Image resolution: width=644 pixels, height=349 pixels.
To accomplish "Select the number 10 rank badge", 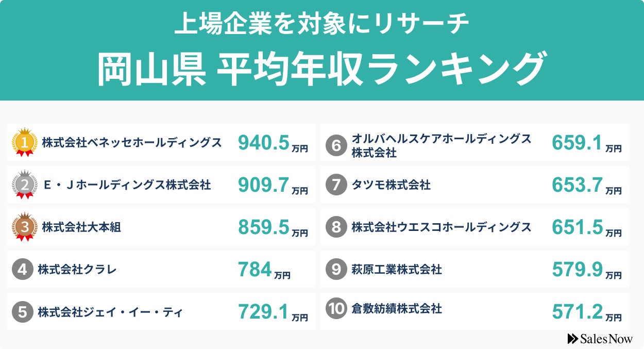I will click(336, 309).
